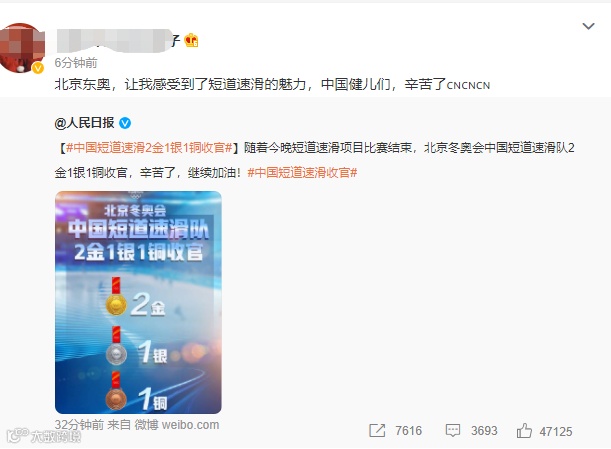
Task: Click the yellow verified badge on avatar
Action: [x=38, y=68]
